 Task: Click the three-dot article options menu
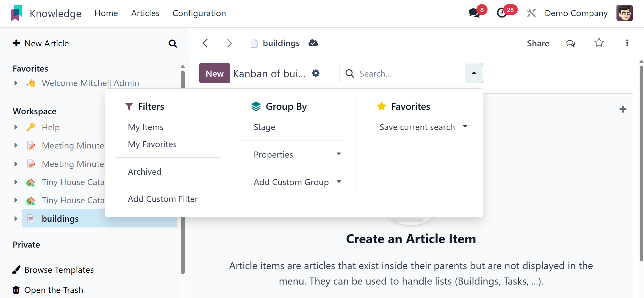(627, 43)
